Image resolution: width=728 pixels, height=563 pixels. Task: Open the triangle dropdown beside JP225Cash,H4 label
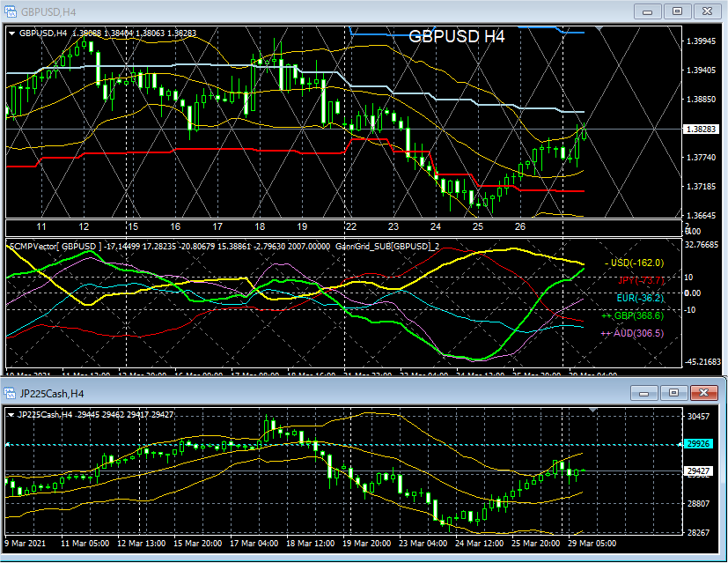[11, 415]
